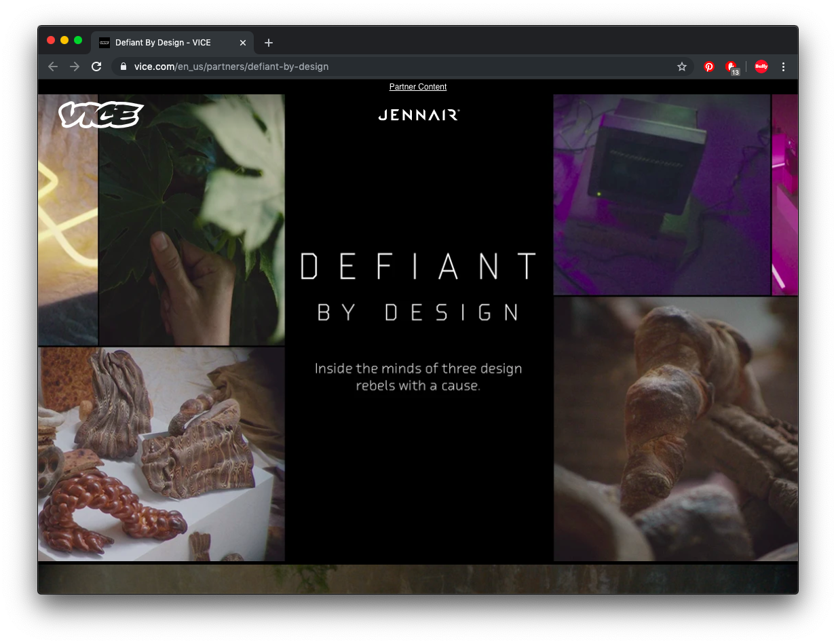Image resolution: width=836 pixels, height=644 pixels.
Task: Open the Pinterest extension
Action: [709, 67]
